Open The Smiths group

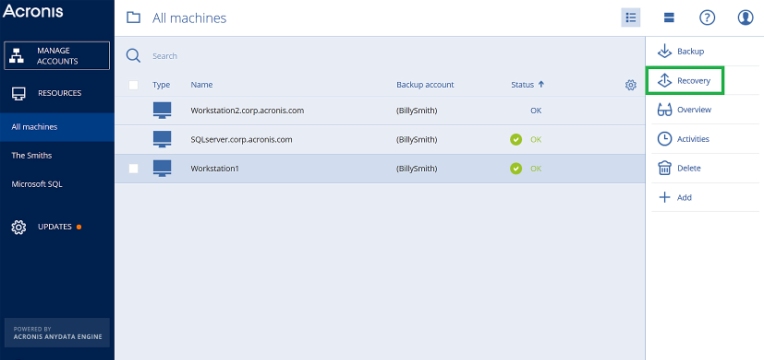tap(32, 156)
